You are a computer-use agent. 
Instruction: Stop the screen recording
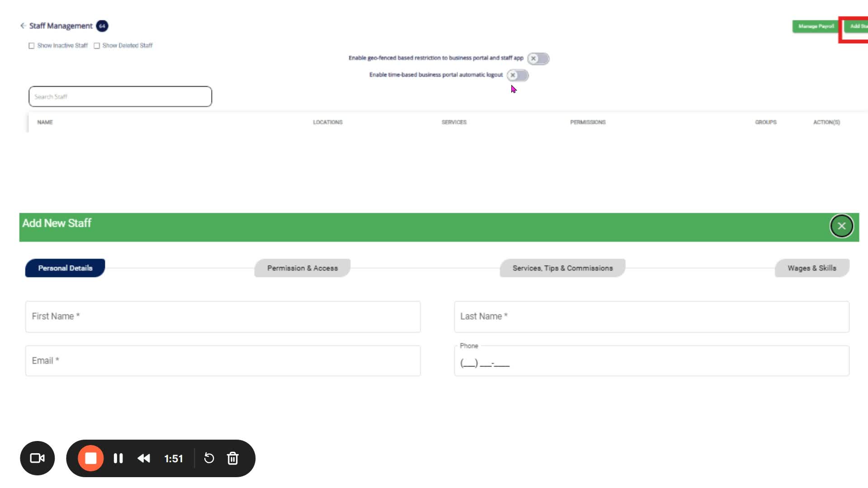tap(91, 458)
